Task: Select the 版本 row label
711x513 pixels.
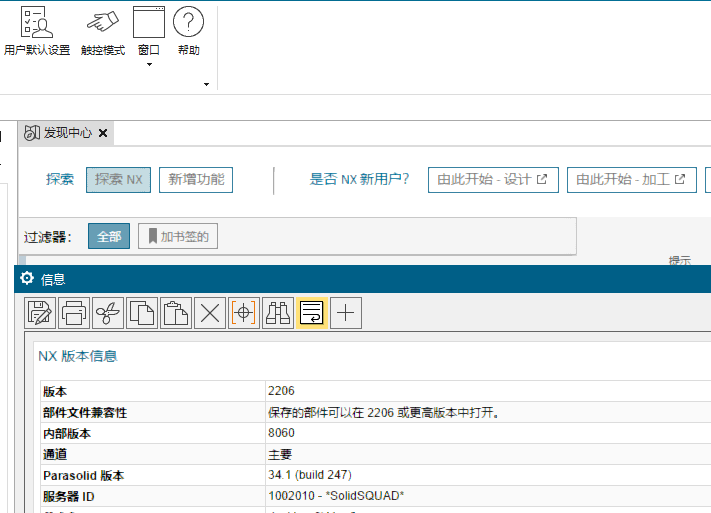Action: point(55,391)
